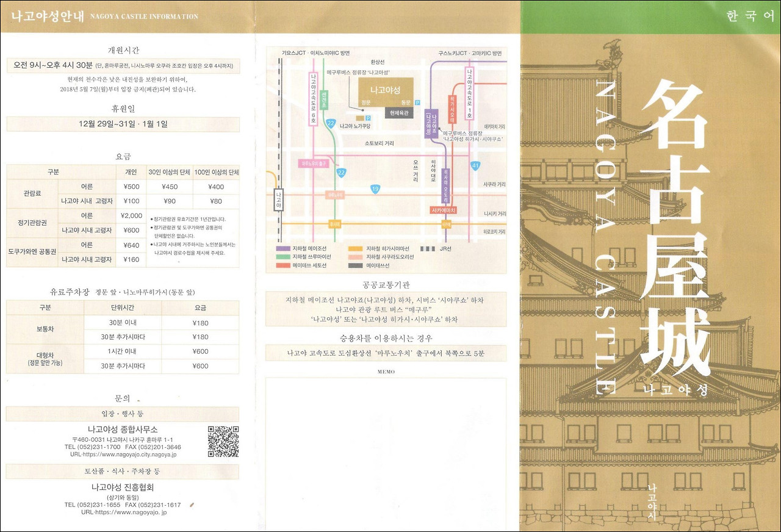Image resolution: width=781 pixels, height=532 pixels.
Task: Click the 1시간 이내 parking time cell
Action: [123, 351]
